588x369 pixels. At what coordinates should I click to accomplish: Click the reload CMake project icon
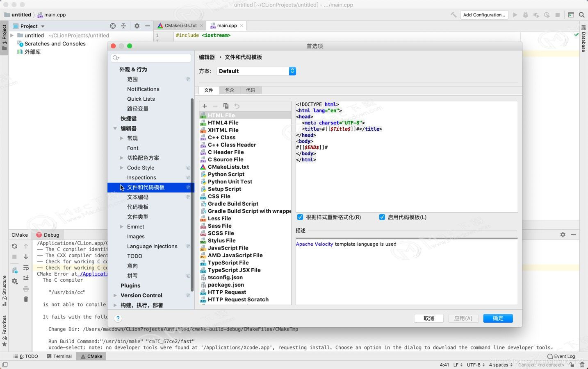point(14,246)
